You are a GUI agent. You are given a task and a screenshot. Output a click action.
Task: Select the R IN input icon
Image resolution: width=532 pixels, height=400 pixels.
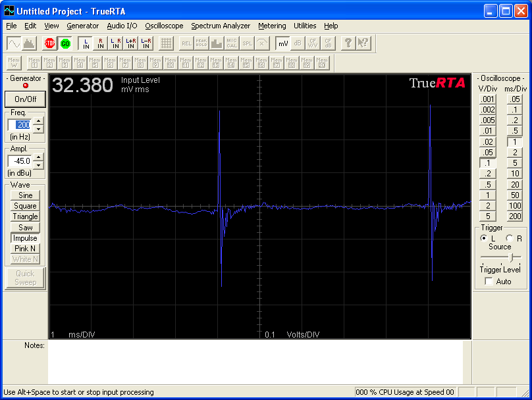101,43
